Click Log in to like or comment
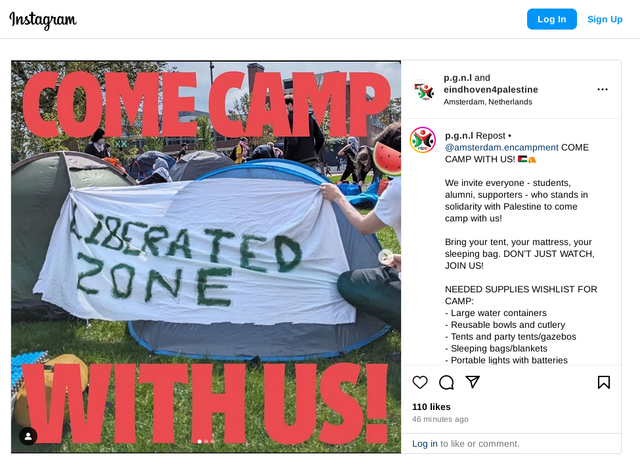Image resolution: width=640 pixels, height=475 pixels. tap(424, 444)
